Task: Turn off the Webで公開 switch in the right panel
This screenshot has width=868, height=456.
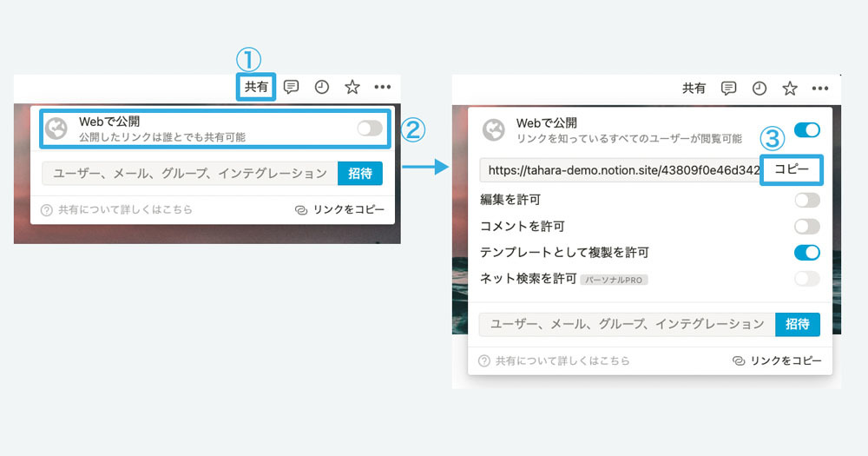Action: click(807, 130)
